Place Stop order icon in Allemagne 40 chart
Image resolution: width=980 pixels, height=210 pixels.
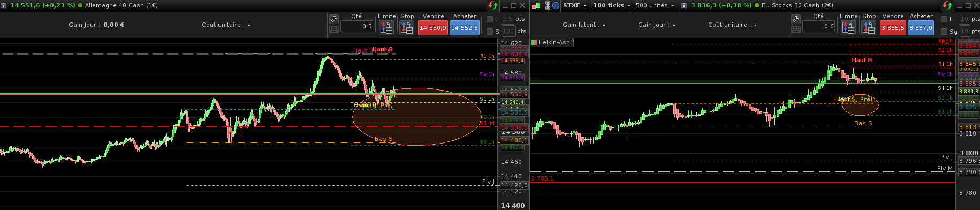[407, 28]
